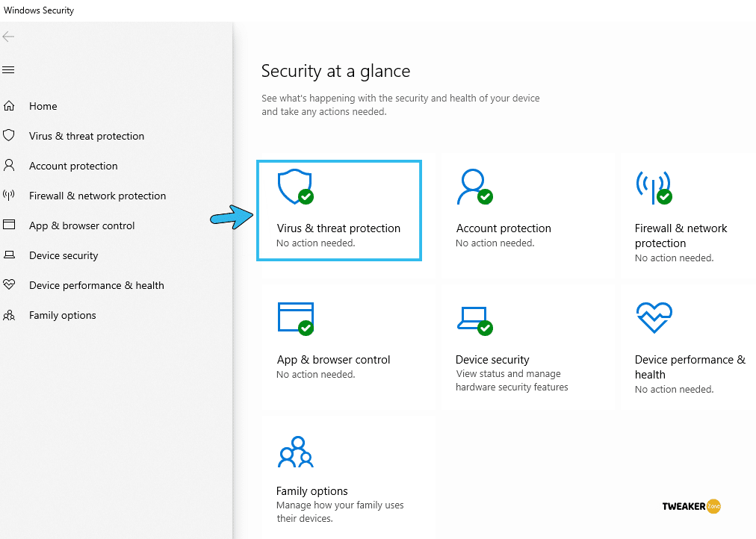The image size is (756, 539).
Task: Click the back arrow icon
Action: tap(8, 37)
